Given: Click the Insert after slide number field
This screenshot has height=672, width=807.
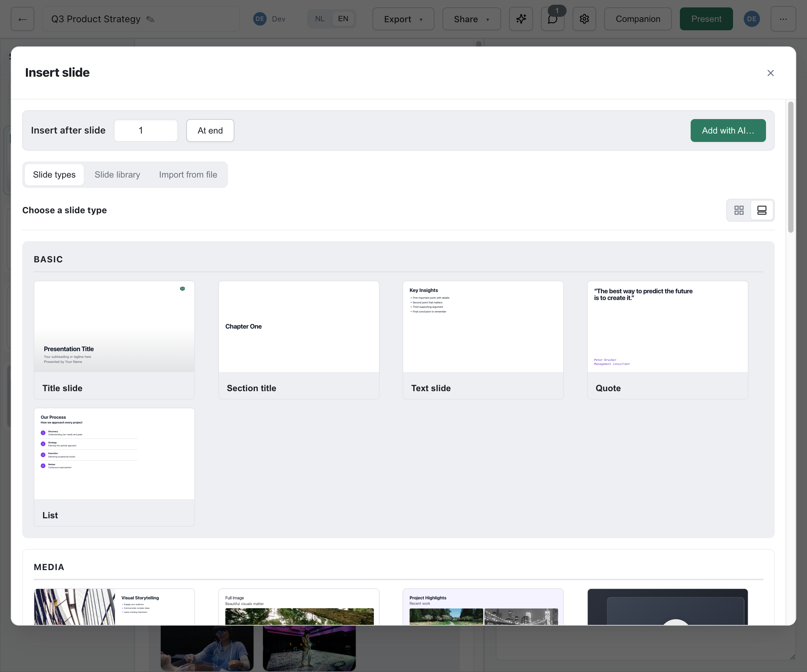Looking at the screenshot, I should [x=146, y=130].
